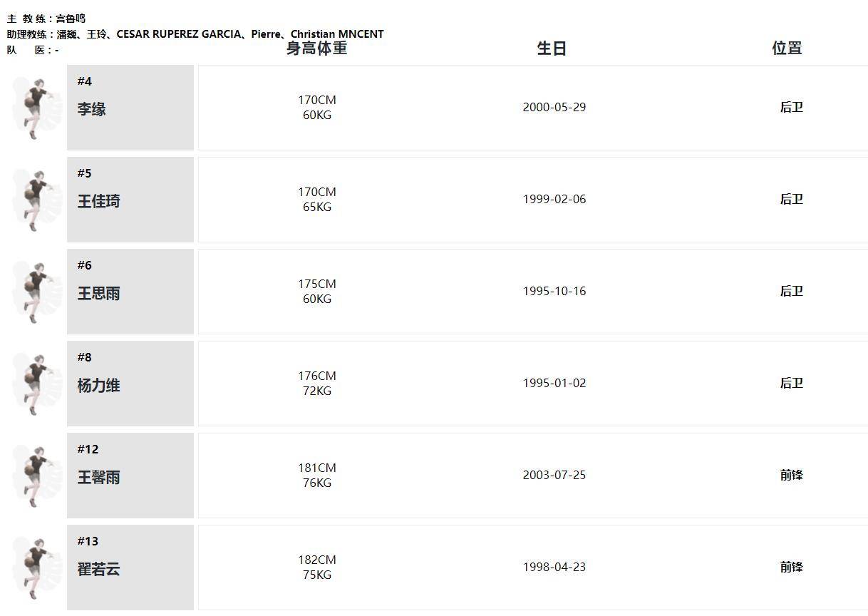868x616 pixels.
Task: Open player 王佳琦's name link
Action: (99, 201)
